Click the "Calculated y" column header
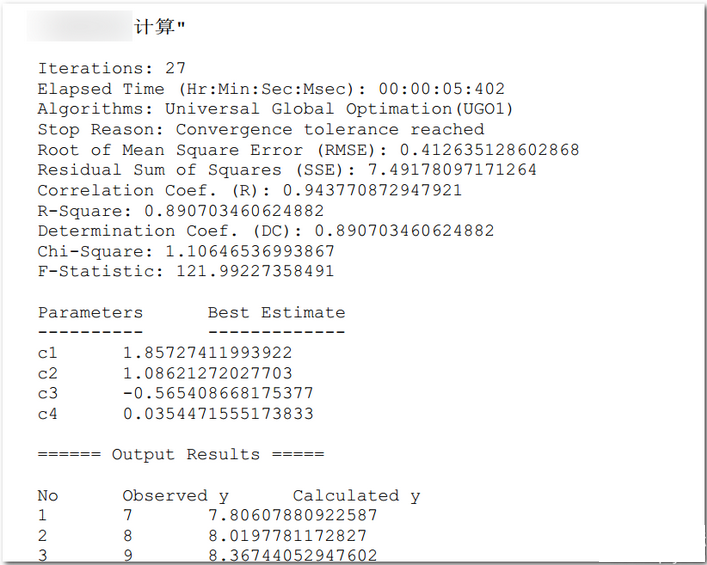The image size is (707, 565). tap(356, 495)
